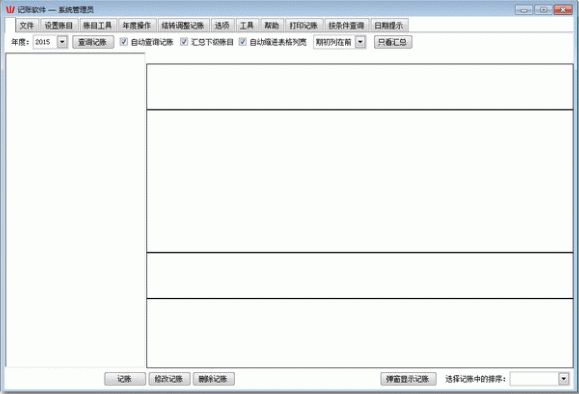The width and height of the screenshot is (579, 394).
Task: Expand the 选择记账中的排序 dropdown
Action: (563, 379)
